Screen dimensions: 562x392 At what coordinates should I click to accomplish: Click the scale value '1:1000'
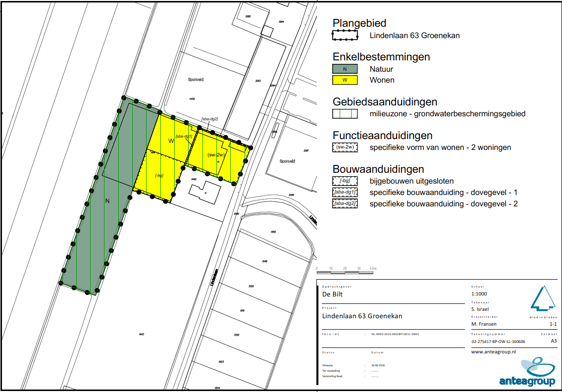pos(479,294)
